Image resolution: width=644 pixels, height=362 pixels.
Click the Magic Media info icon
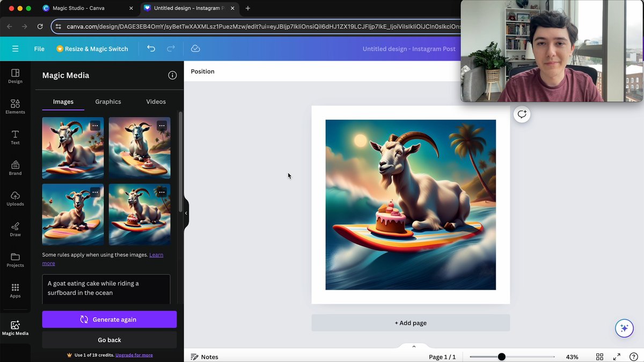172,76
